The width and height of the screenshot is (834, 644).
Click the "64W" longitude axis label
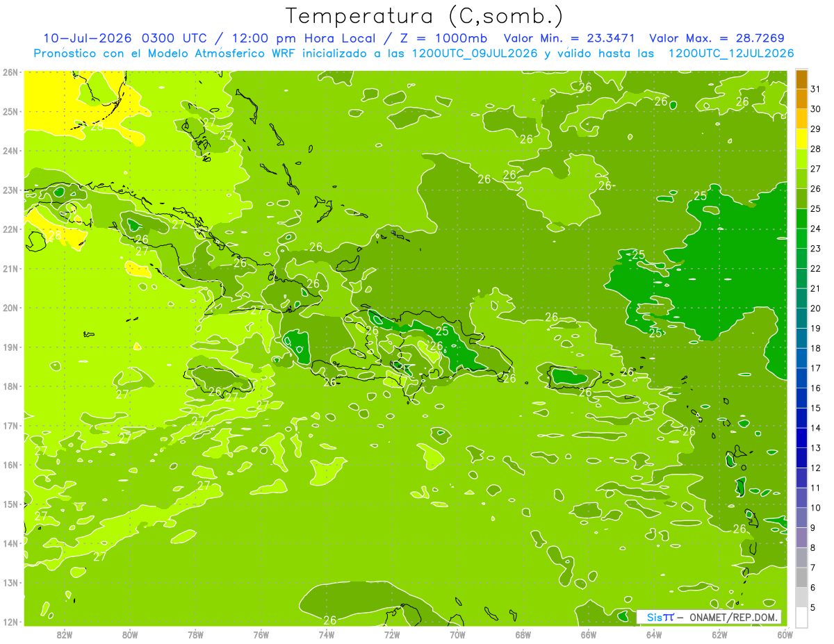pos(654,634)
